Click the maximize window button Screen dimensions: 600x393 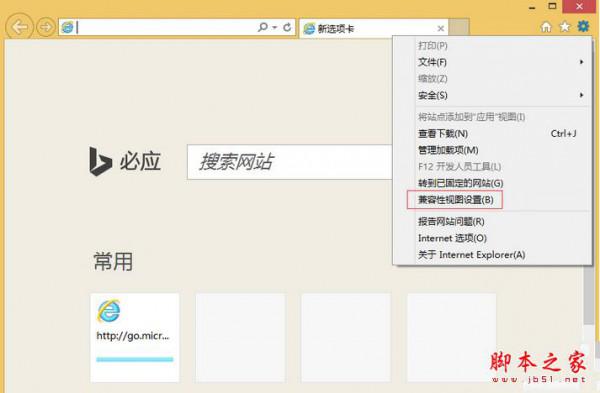click(552, 6)
